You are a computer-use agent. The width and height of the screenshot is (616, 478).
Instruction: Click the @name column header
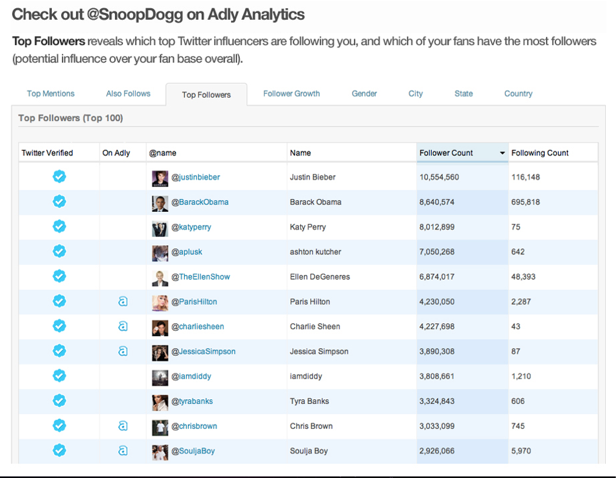point(163,153)
